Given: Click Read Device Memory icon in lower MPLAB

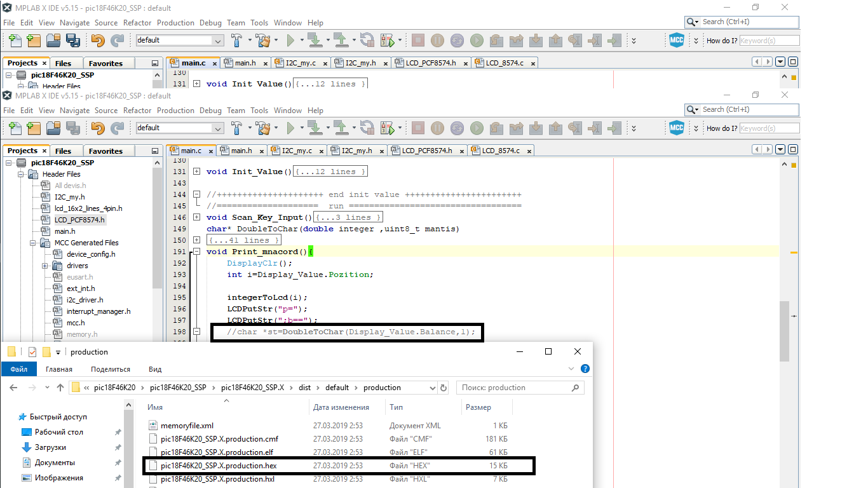Looking at the screenshot, I should tap(340, 128).
